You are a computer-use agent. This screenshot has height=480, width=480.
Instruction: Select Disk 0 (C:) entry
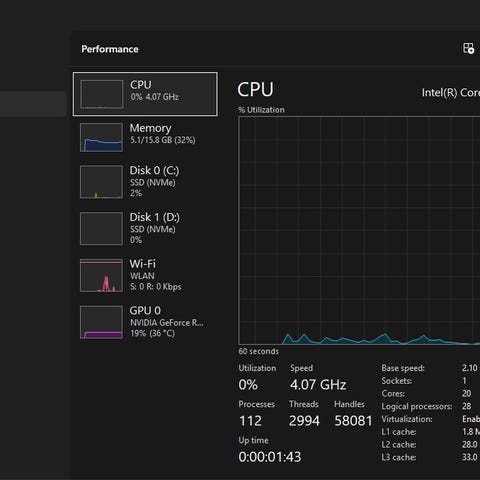point(145,182)
